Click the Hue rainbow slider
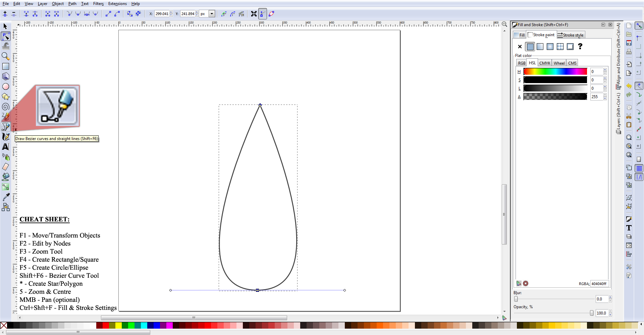 pos(555,71)
